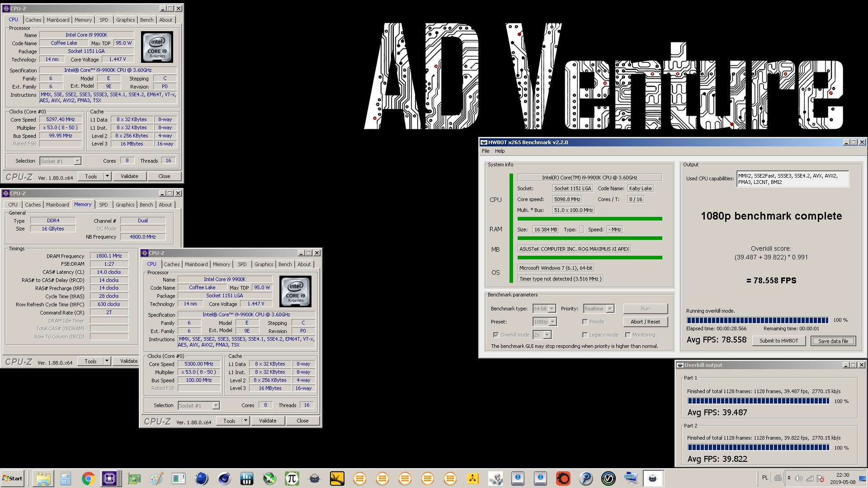Click the Part 2 progress bar
This screenshot has width=868, height=488.
click(x=758, y=447)
